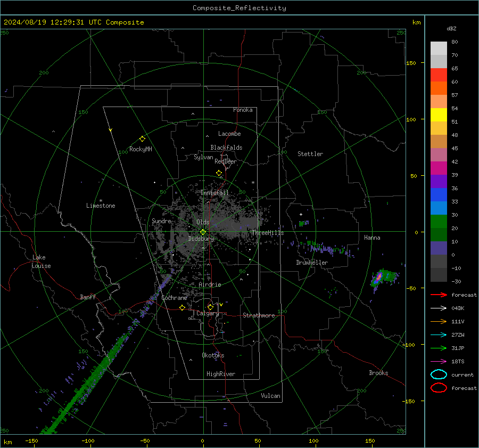Click the RockyMH label

coord(141,149)
